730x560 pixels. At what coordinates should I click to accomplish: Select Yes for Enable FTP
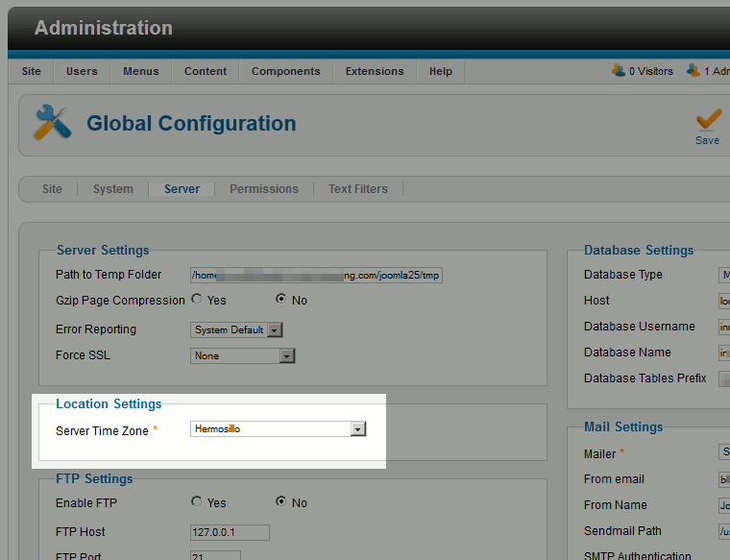[x=197, y=501]
